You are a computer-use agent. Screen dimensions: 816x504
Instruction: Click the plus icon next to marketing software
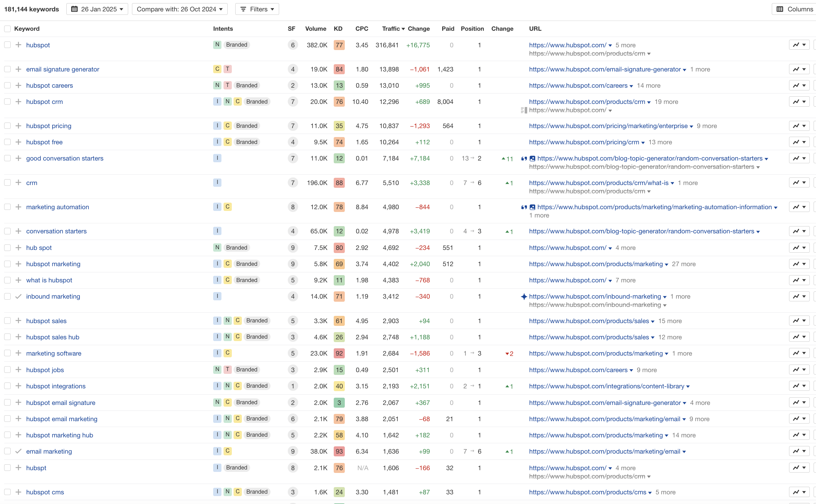coord(19,353)
